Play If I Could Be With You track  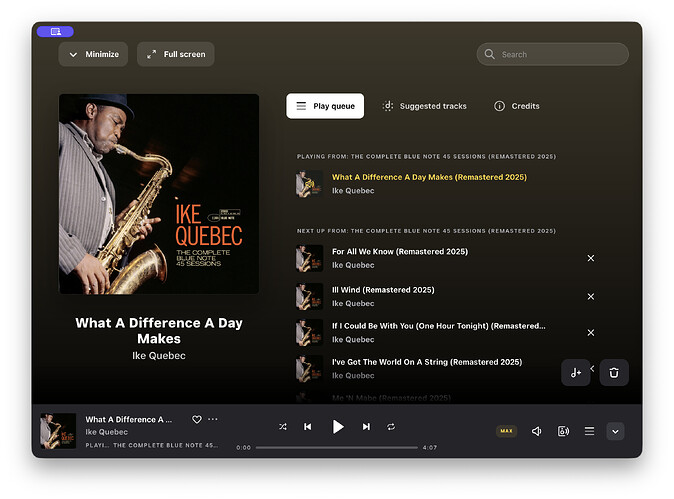438,326
